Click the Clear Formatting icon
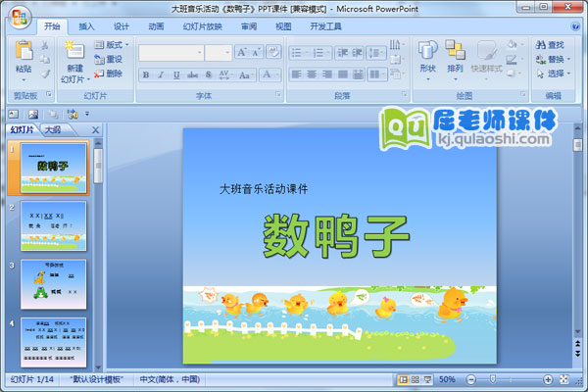 [273, 52]
